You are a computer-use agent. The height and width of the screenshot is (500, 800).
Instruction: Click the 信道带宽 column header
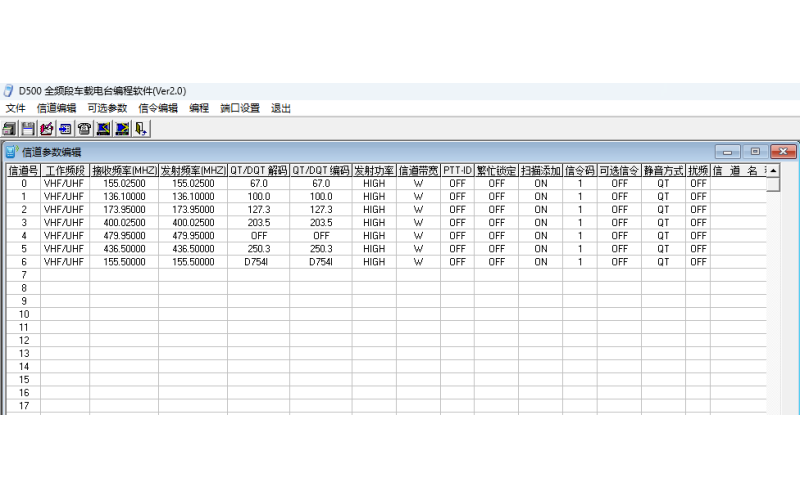418,170
